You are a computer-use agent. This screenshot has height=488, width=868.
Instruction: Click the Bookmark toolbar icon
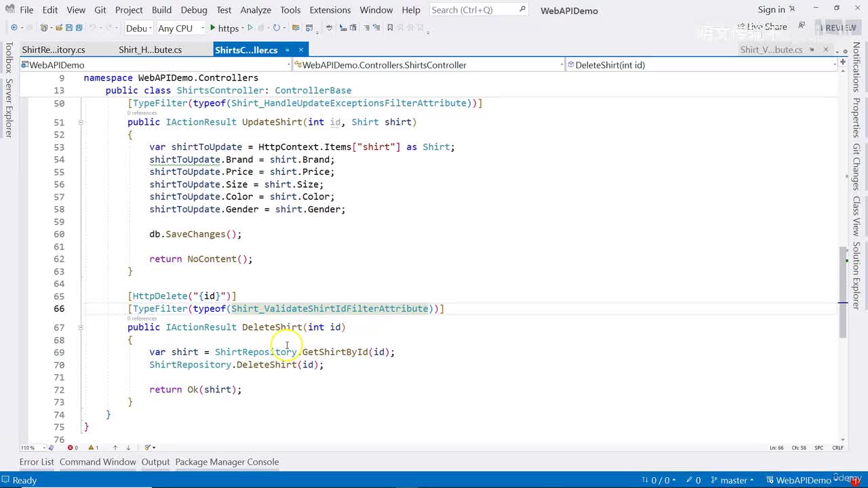390,28
